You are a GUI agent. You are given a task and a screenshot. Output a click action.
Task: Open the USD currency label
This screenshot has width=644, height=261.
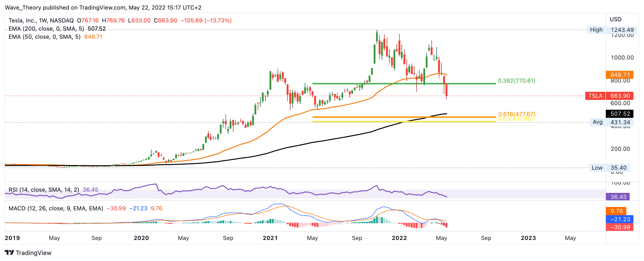(x=615, y=20)
